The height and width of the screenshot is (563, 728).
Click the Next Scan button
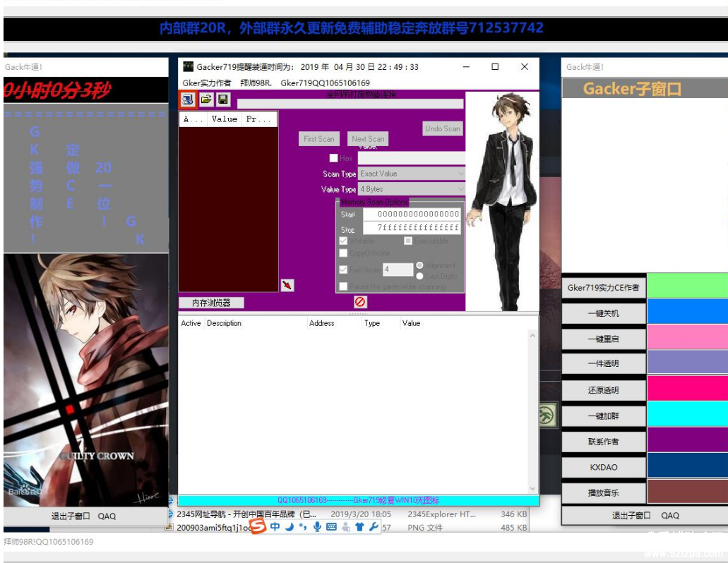point(368,139)
